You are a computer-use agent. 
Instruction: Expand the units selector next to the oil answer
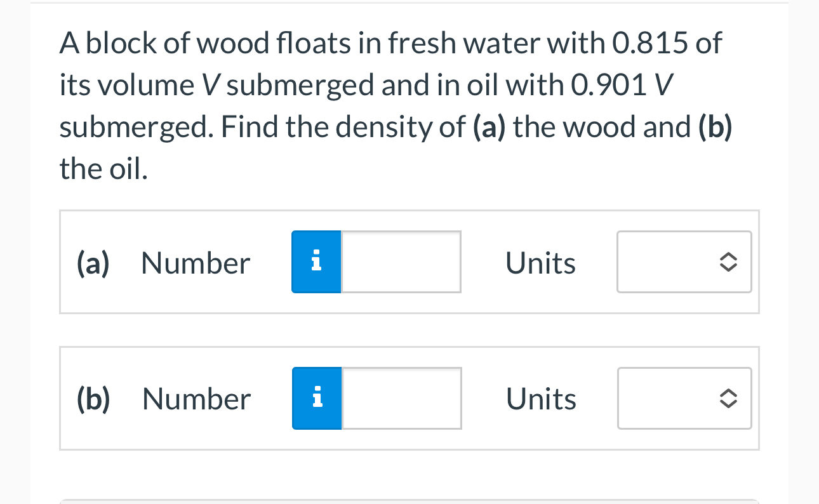pyautogui.click(x=684, y=398)
